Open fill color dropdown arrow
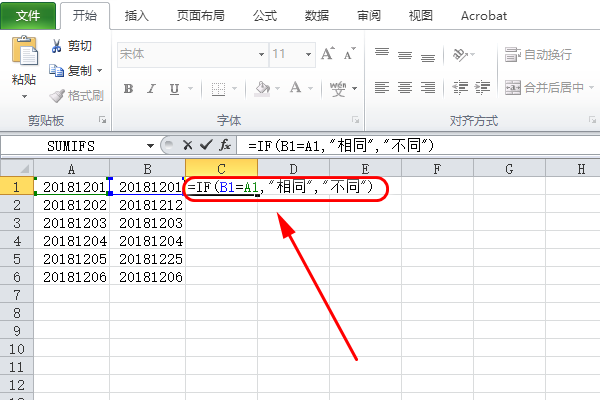The width and height of the screenshot is (600, 400). point(278,89)
